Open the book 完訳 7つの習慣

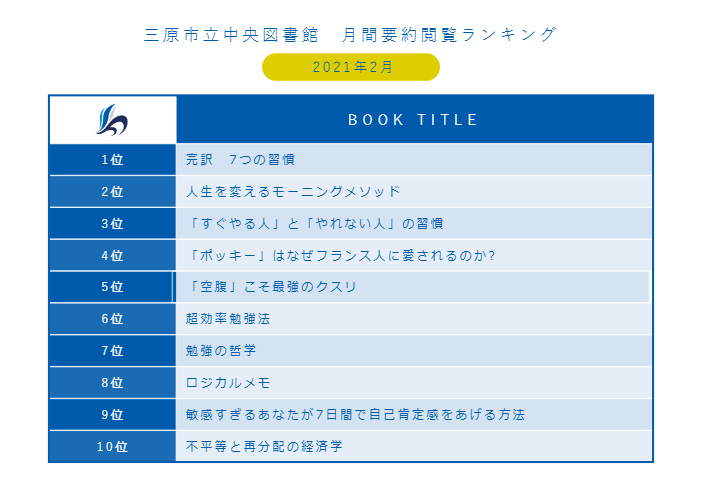coord(240,160)
